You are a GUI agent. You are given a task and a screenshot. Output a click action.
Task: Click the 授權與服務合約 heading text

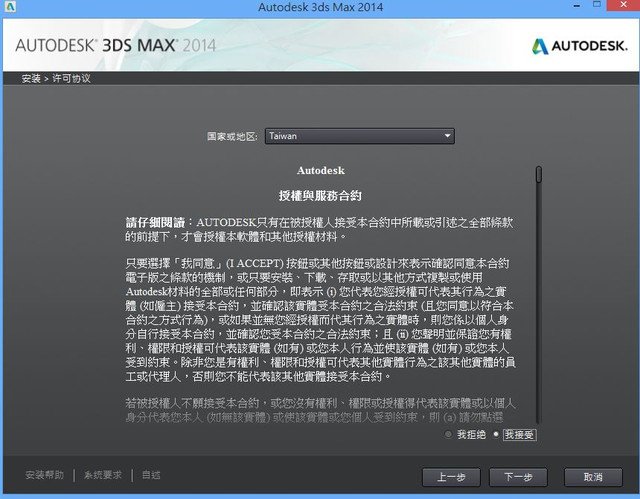tap(320, 196)
